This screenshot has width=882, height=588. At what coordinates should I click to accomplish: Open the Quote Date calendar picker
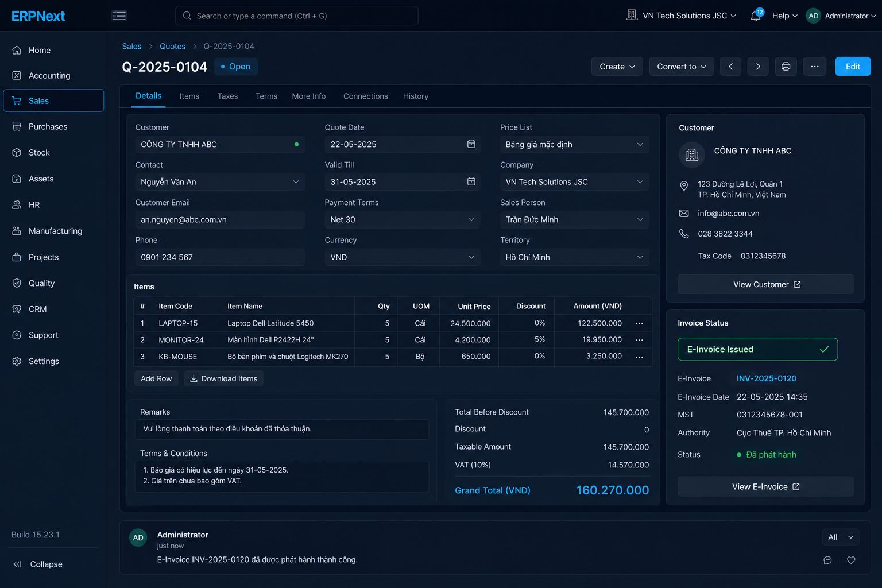[471, 144]
